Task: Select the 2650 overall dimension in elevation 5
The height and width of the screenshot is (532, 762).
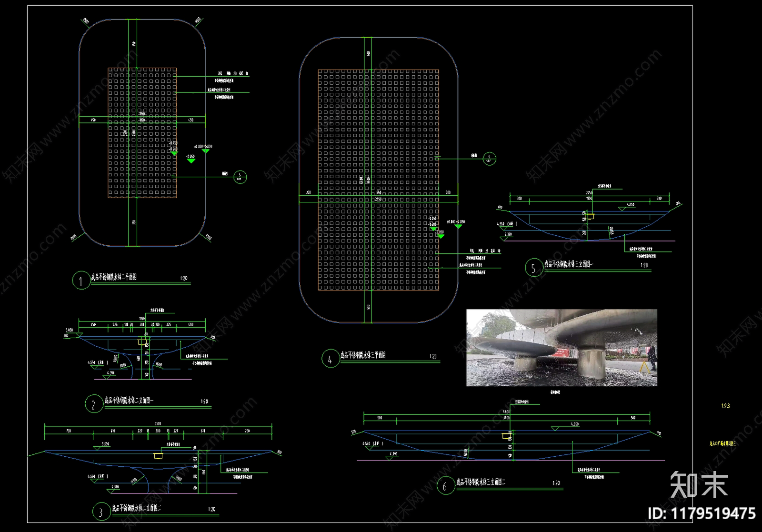Action: point(589,193)
